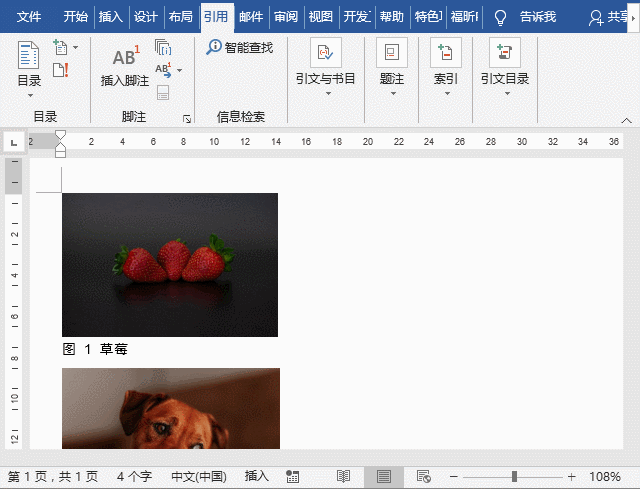Click the zoom slider handle
640x489 pixels.
point(514,476)
